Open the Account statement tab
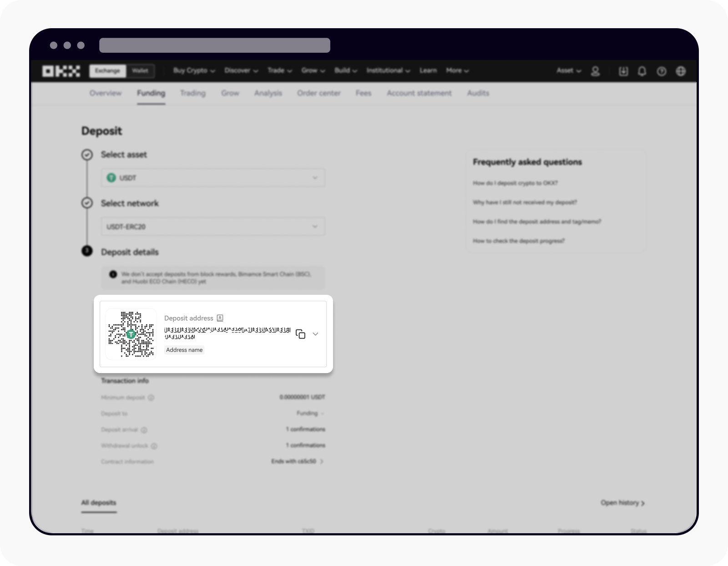The height and width of the screenshot is (566, 728). 419,93
